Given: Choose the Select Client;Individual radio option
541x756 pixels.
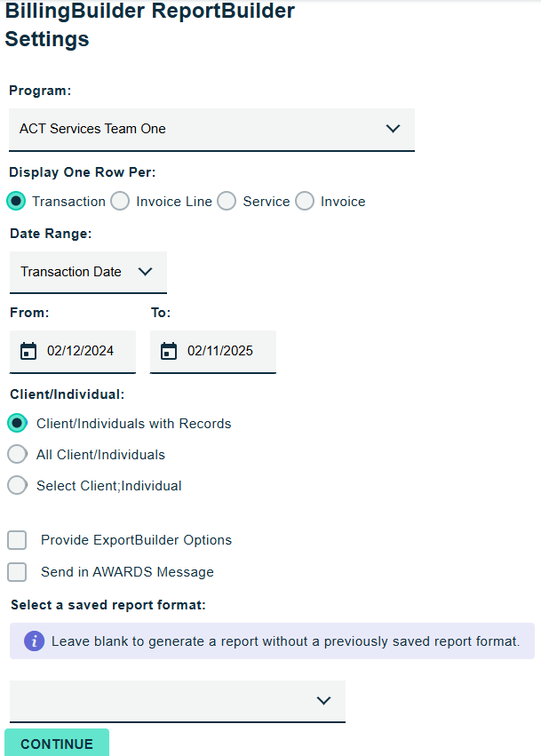Looking at the screenshot, I should (17, 486).
